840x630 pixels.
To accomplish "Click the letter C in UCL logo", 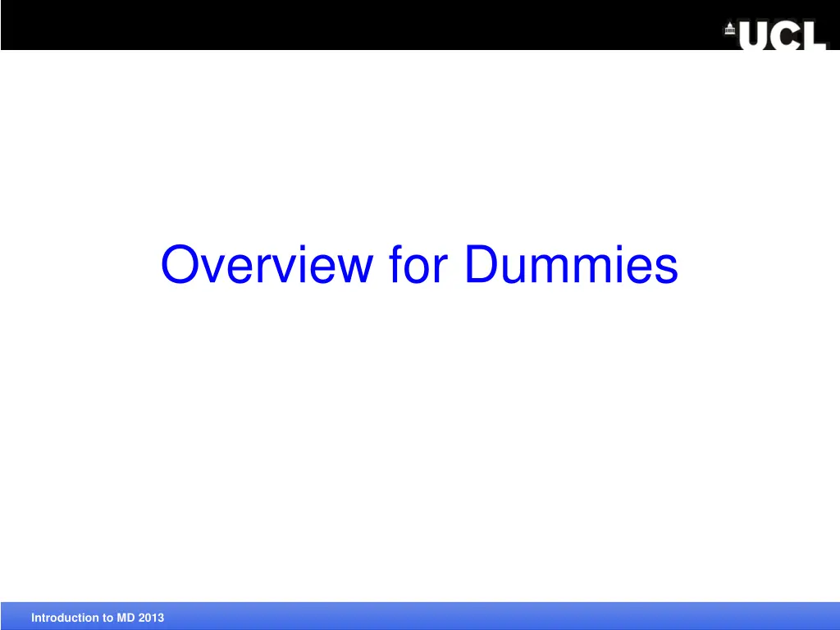I will click(x=783, y=36).
